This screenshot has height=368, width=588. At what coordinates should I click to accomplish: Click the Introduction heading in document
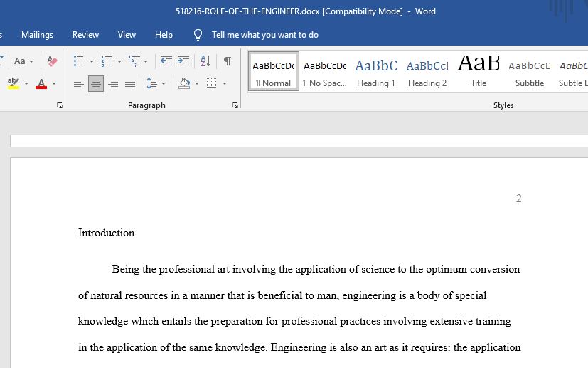coord(106,233)
